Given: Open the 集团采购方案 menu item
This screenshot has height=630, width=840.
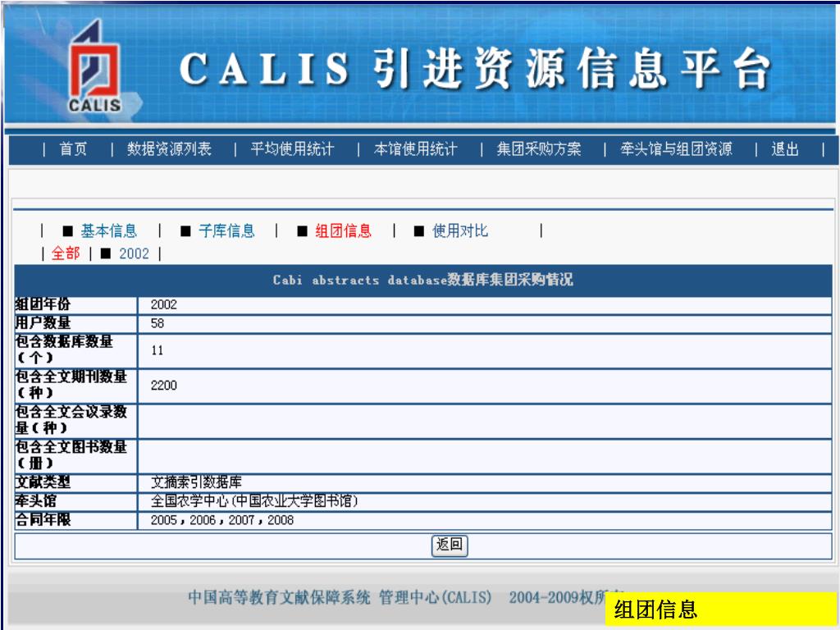Looking at the screenshot, I should [539, 149].
